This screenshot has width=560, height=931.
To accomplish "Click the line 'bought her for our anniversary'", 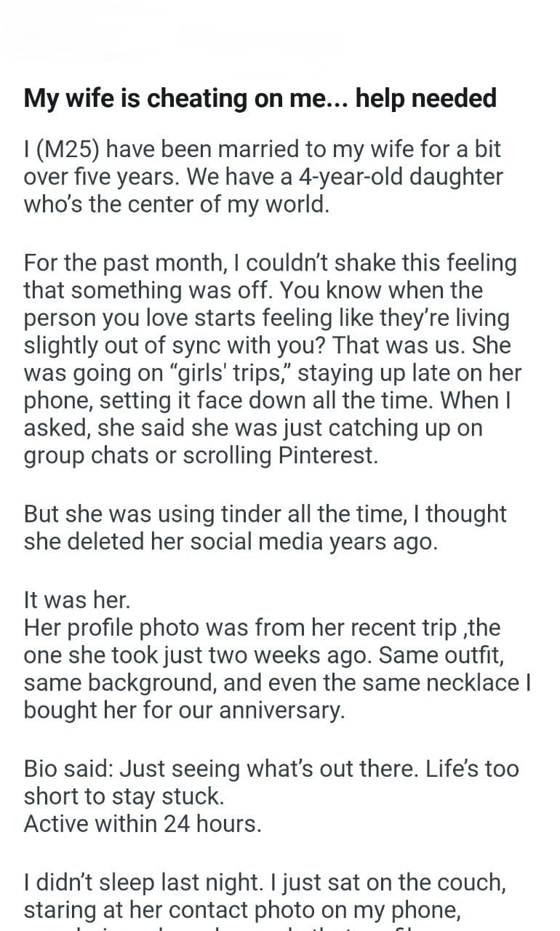I will [184, 710].
